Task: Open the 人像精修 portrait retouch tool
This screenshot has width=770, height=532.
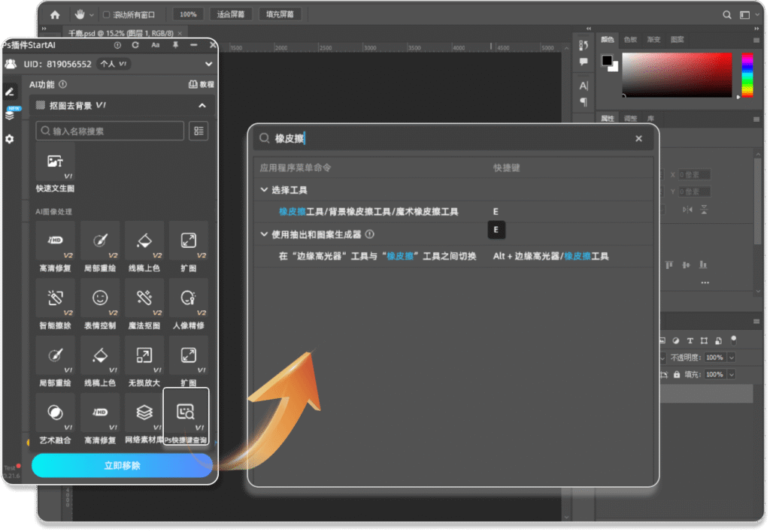Action: click(188, 298)
